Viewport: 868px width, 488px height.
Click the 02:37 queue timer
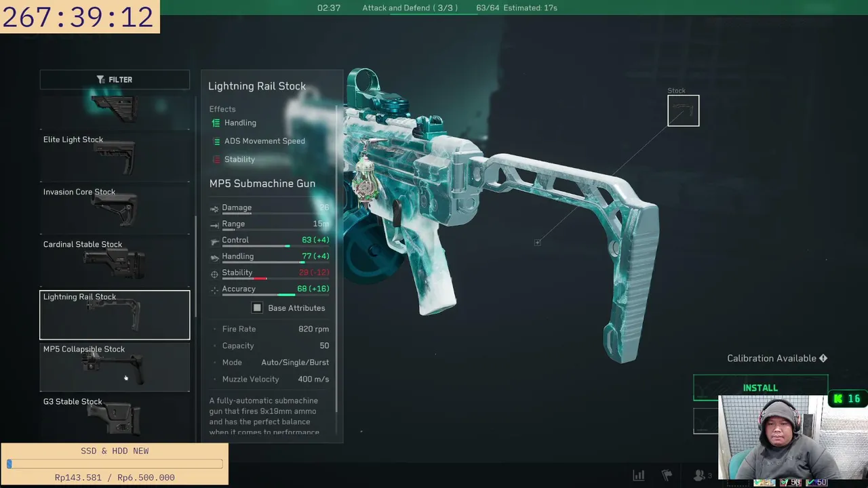click(329, 8)
